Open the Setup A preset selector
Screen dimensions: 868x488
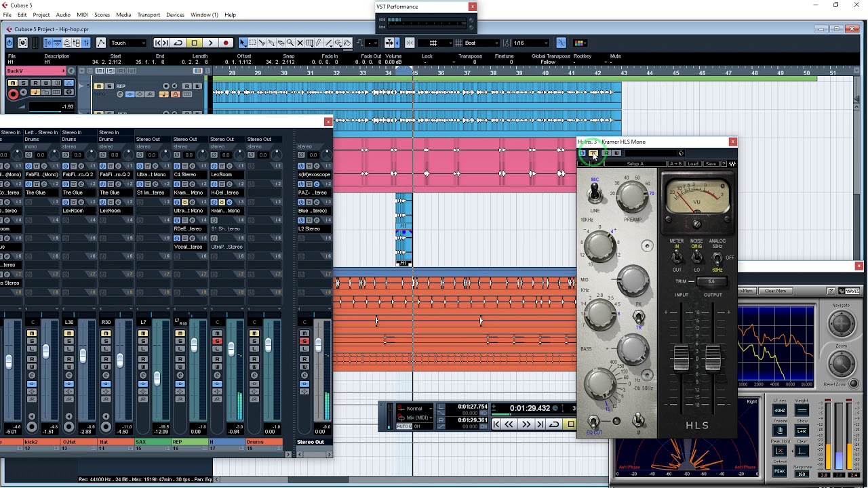(x=635, y=164)
